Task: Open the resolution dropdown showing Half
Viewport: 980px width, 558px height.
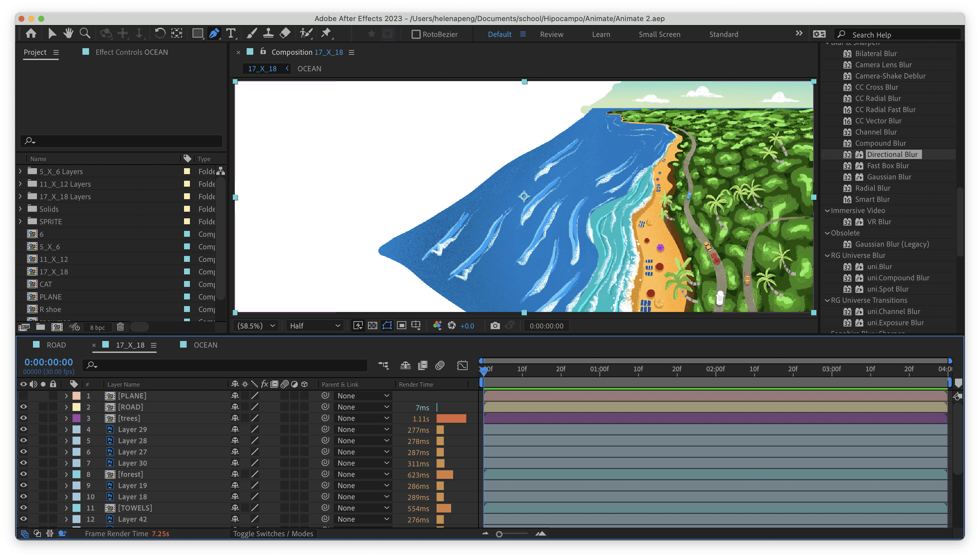Action: 315,326
